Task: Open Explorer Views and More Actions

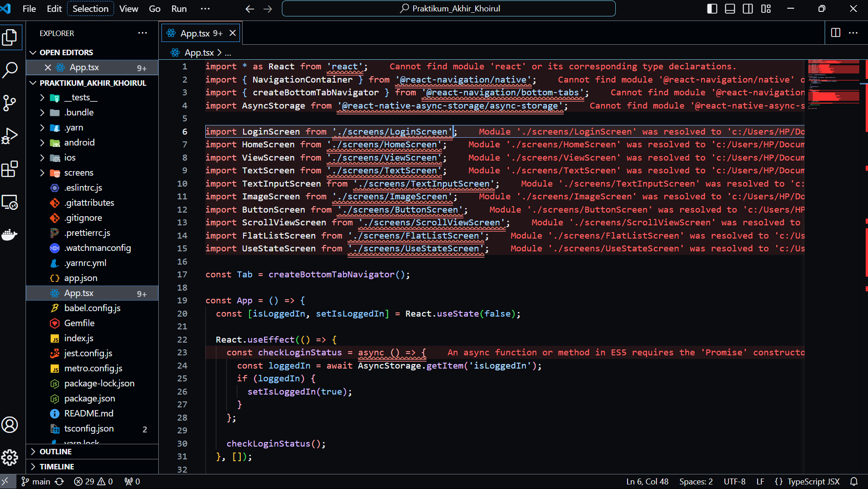Action: pyautogui.click(x=143, y=33)
